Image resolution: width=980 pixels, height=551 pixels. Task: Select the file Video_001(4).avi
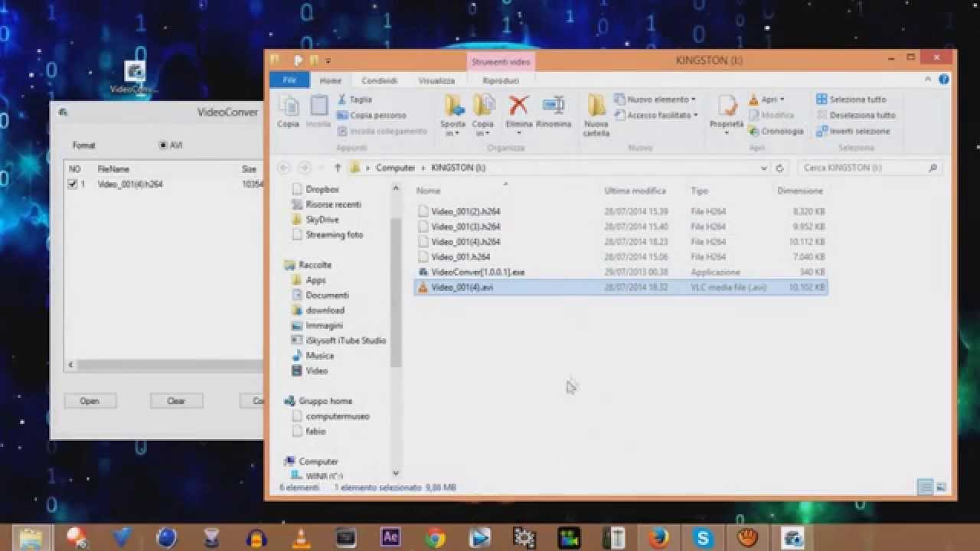tap(621, 288)
